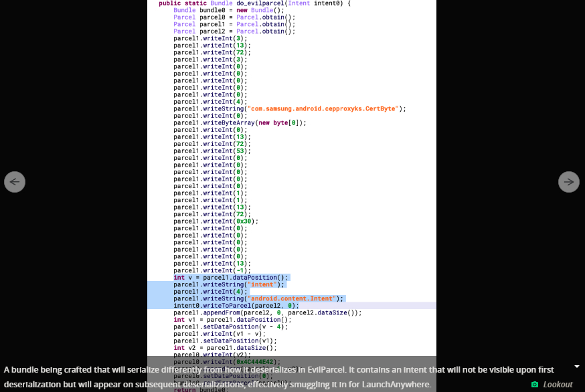Screen dimensions: 585x392
Task: Collapse the caption with the small down arrow
Action: (x=577, y=367)
